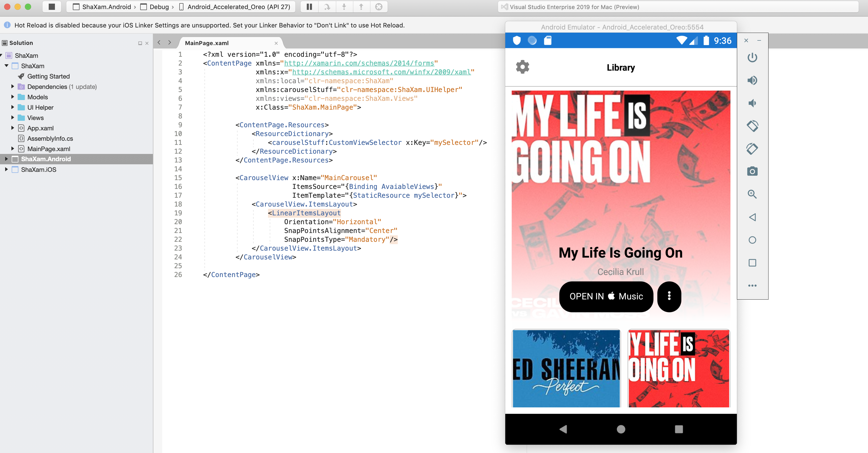This screenshot has width=868, height=453.
Task: Take emulator screenshot with camera icon
Action: [x=752, y=171]
